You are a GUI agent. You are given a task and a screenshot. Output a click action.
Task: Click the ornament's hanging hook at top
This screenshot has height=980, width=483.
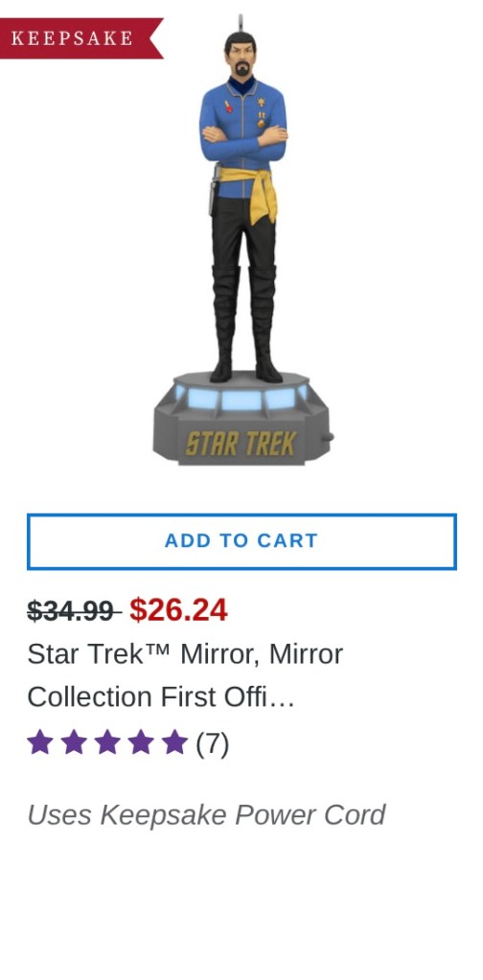coord(241,22)
